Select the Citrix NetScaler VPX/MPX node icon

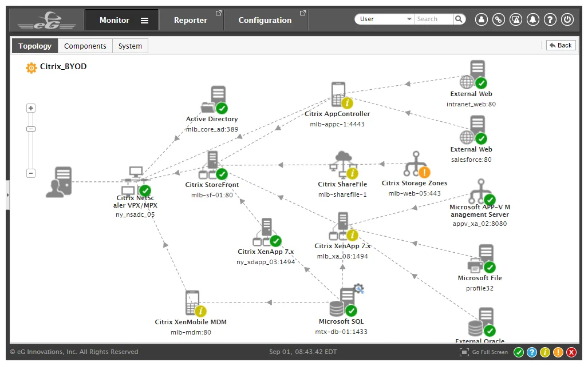(135, 181)
